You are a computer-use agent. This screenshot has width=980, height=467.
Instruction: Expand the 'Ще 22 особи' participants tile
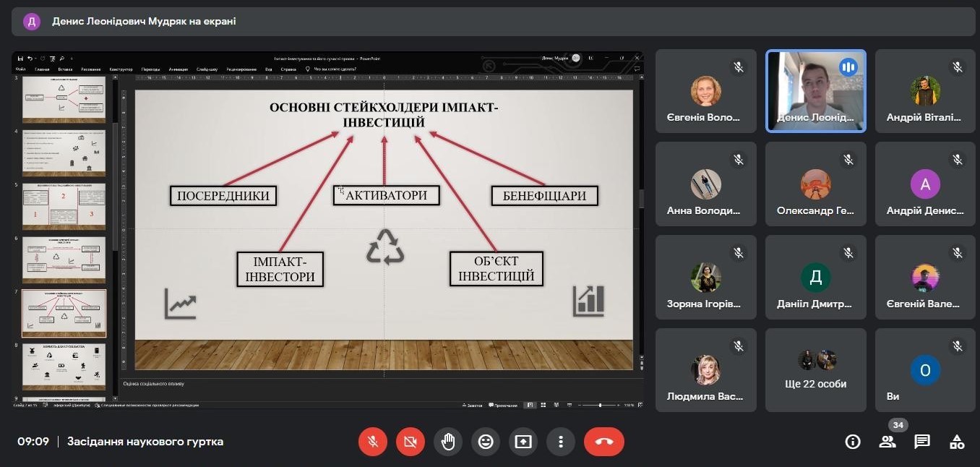click(x=815, y=370)
